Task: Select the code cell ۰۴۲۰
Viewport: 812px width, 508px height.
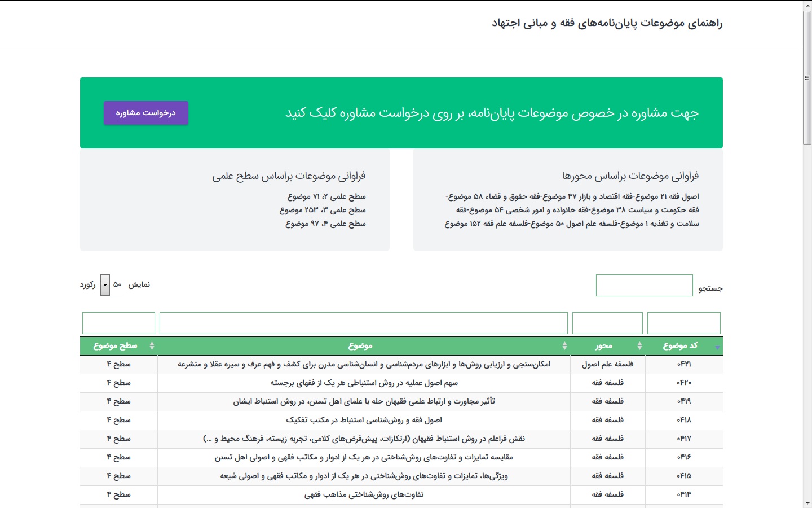Action: click(x=684, y=383)
